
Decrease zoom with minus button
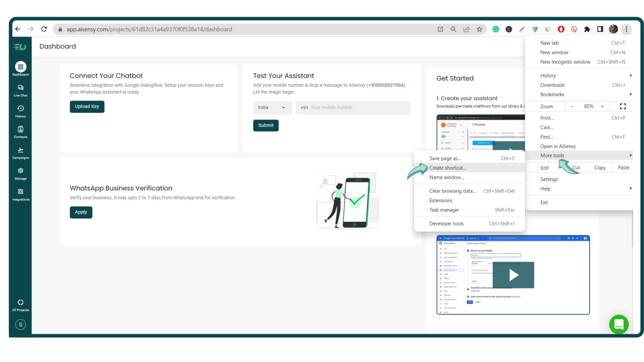[x=572, y=106]
